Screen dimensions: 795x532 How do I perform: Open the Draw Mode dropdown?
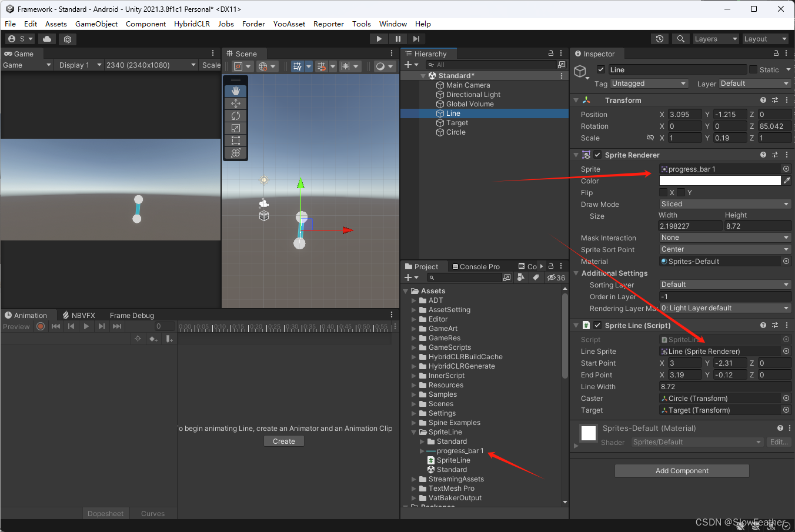pos(725,204)
